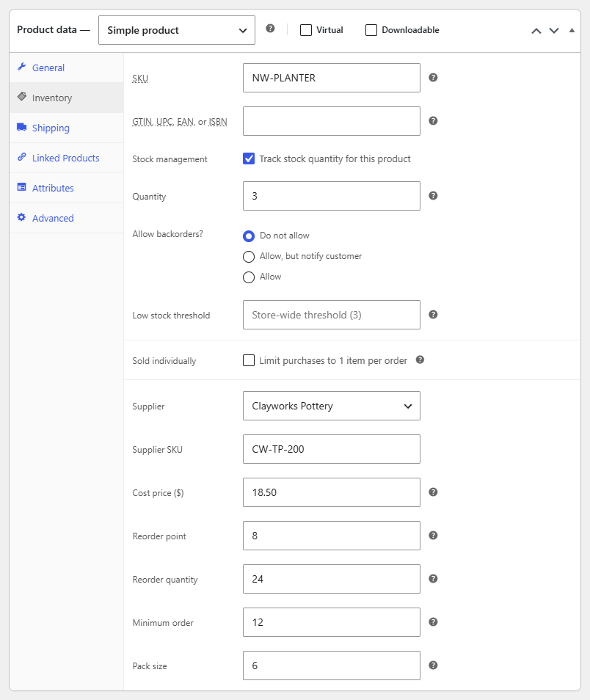Click the Quantity help tooltip icon
590x700 pixels.
433,195
